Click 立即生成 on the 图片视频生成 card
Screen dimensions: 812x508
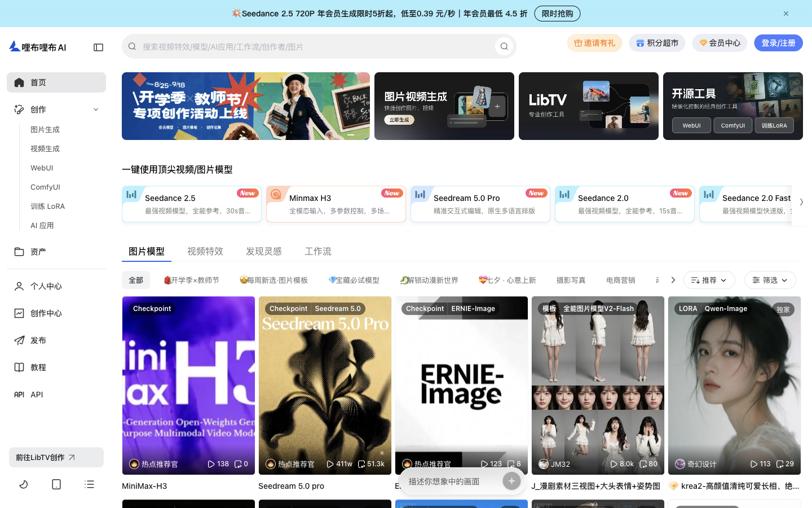[x=399, y=120]
